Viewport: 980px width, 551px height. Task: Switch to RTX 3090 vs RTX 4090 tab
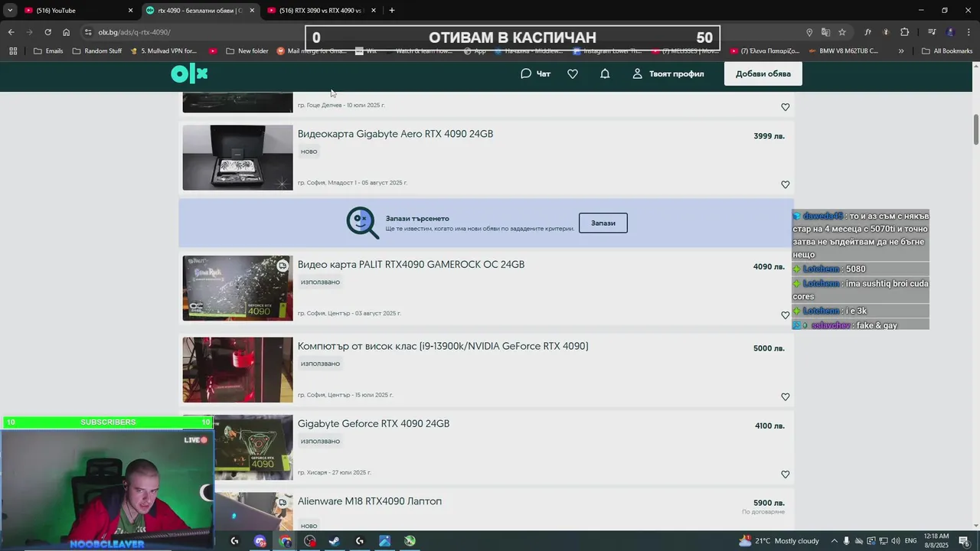[x=320, y=10]
